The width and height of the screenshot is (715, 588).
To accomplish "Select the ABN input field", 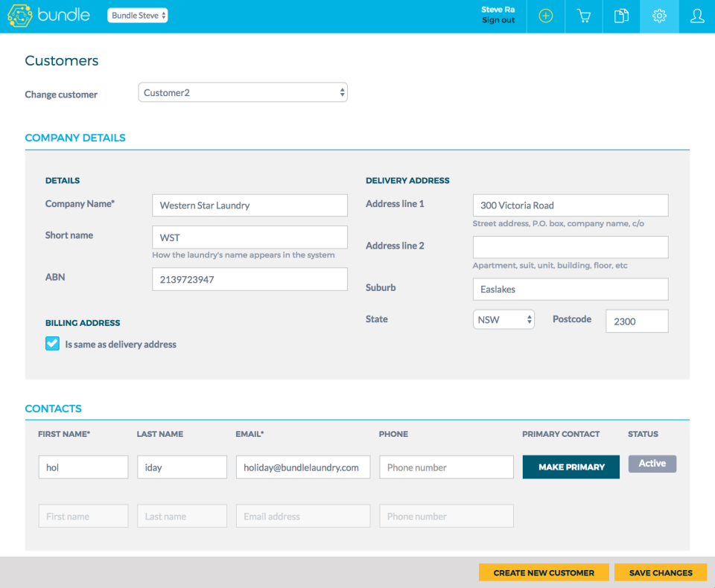I will [250, 279].
